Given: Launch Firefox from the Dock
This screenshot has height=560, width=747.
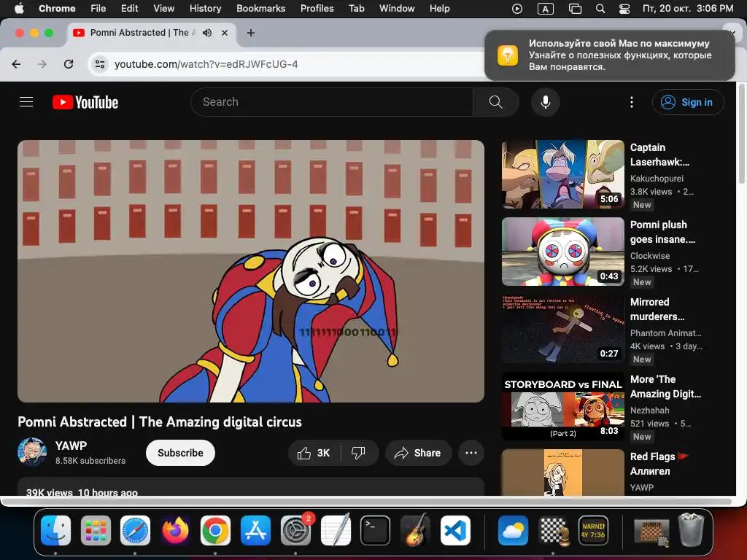Looking at the screenshot, I should pyautogui.click(x=175, y=531).
